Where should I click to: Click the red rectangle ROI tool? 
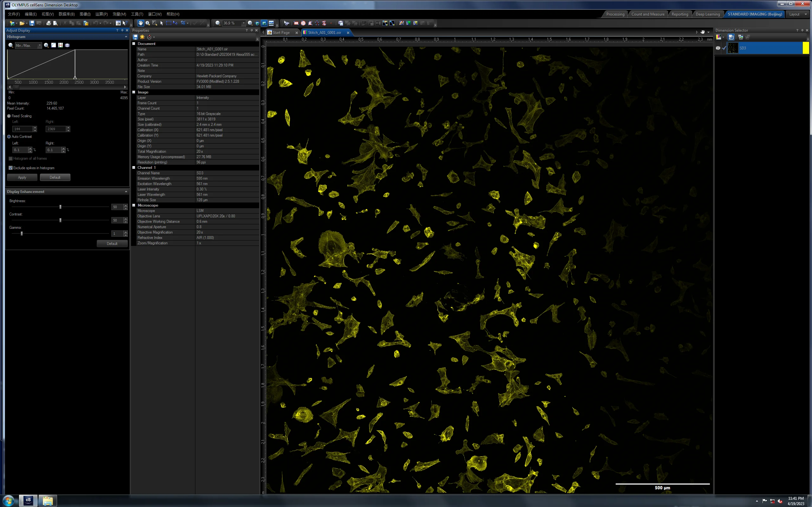[296, 23]
